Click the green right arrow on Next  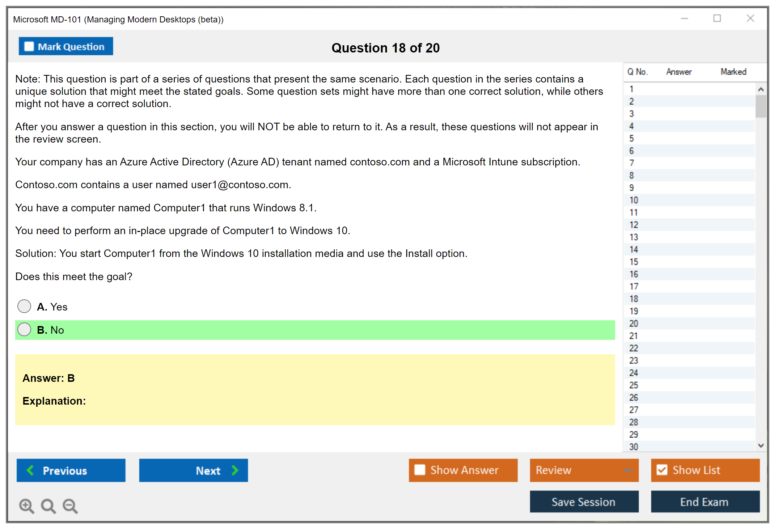coord(235,470)
